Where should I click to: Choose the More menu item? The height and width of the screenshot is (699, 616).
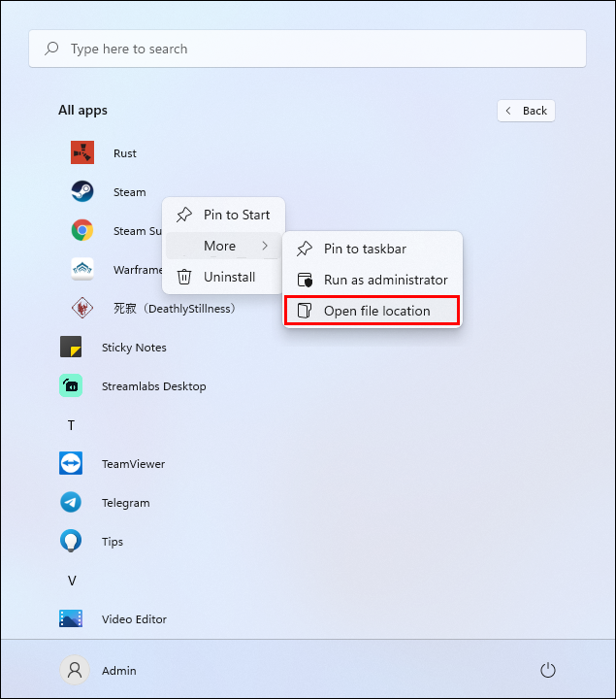tap(223, 246)
